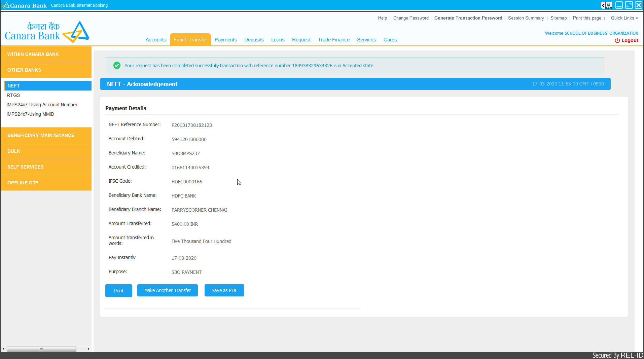This screenshot has height=359, width=644.
Task: Click amount 5400.00 INR
Action: click(185, 224)
